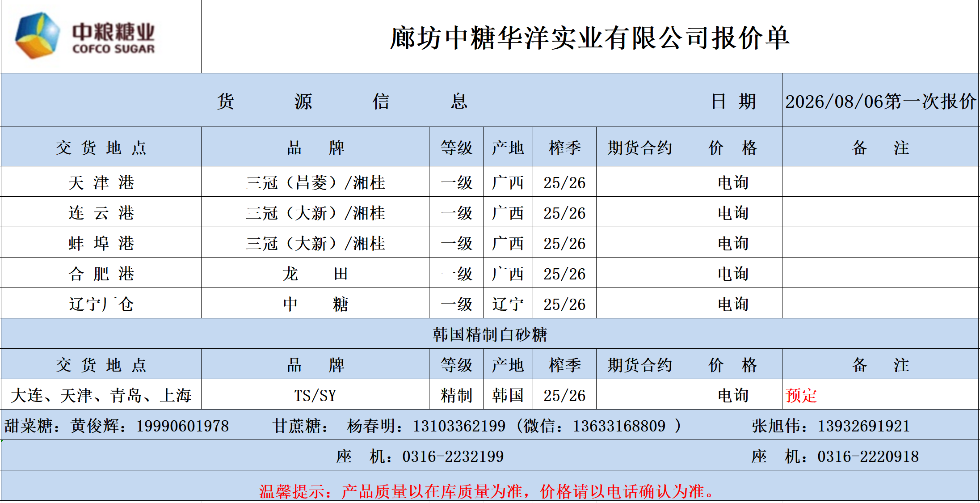The height and width of the screenshot is (503, 980).
Task: Select 榨季 header under 韩国精制白砂糖 section
Action: [564, 364]
